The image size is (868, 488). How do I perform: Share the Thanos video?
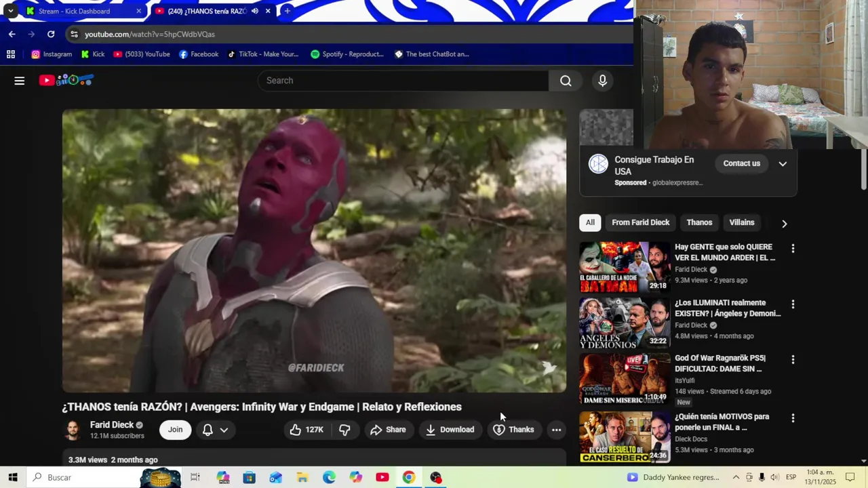(388, 430)
